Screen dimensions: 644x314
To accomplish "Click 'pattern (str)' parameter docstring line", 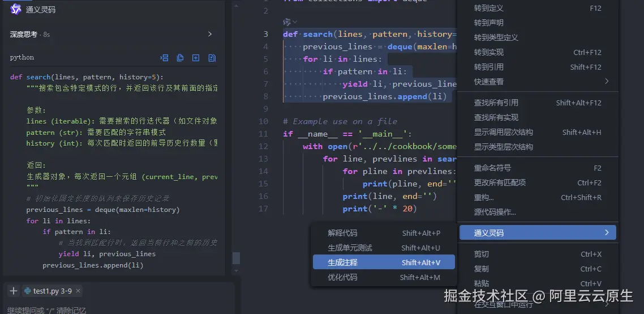I will 96,133.
